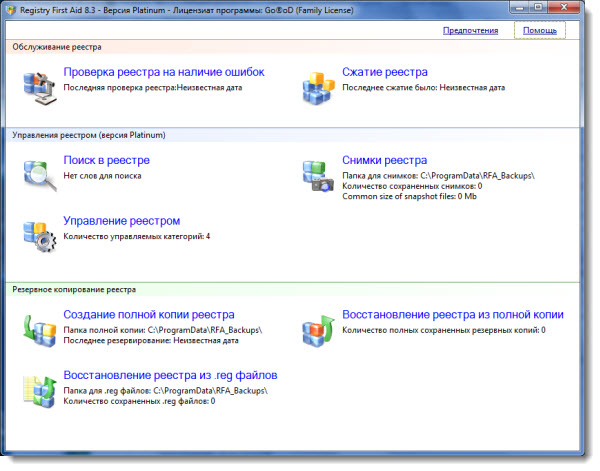
Task: Minimize the Registry First Aid window
Action: (x=512, y=7)
